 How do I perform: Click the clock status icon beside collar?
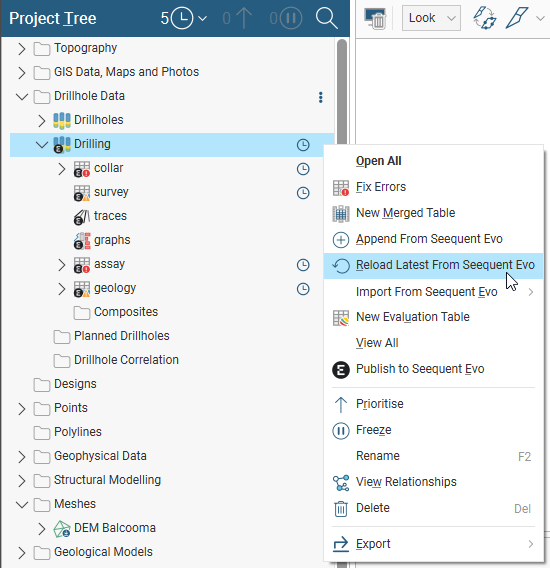(303, 169)
